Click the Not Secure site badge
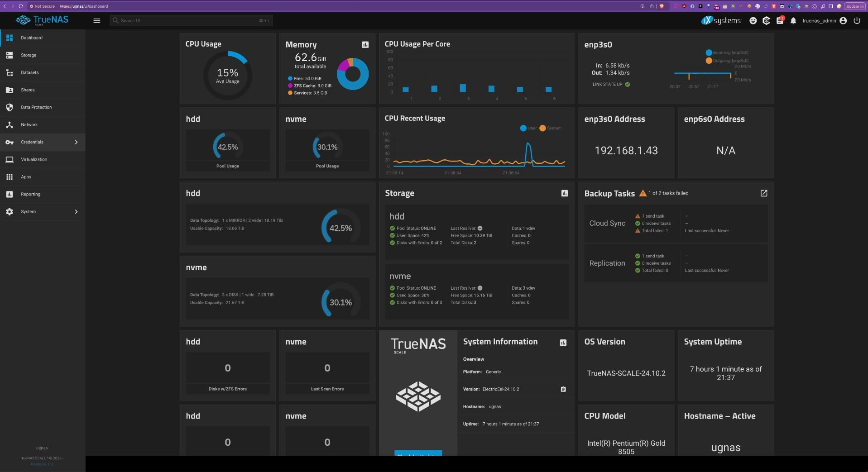The width and height of the screenshot is (868, 472). pos(42,6)
